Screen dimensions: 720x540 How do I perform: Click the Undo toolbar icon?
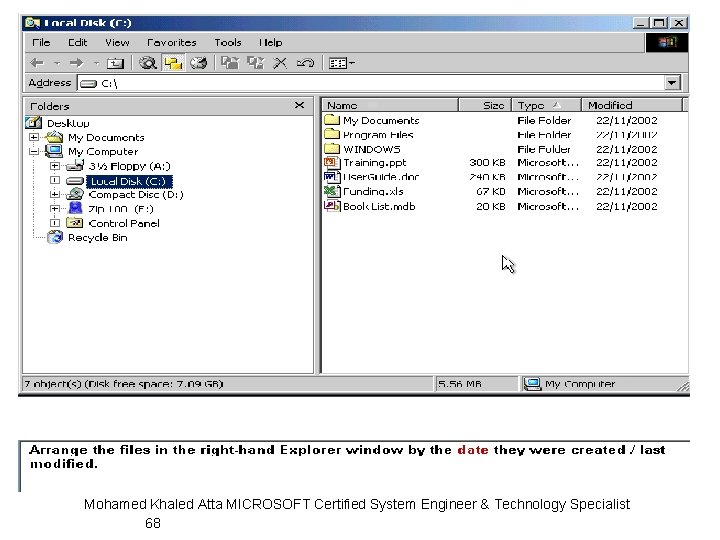[x=305, y=63]
